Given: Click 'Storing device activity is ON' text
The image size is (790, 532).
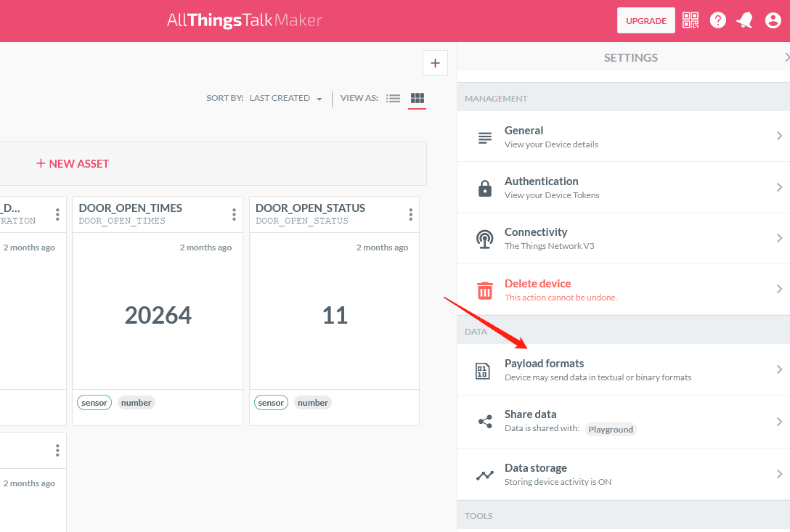Looking at the screenshot, I should tap(558, 482).
